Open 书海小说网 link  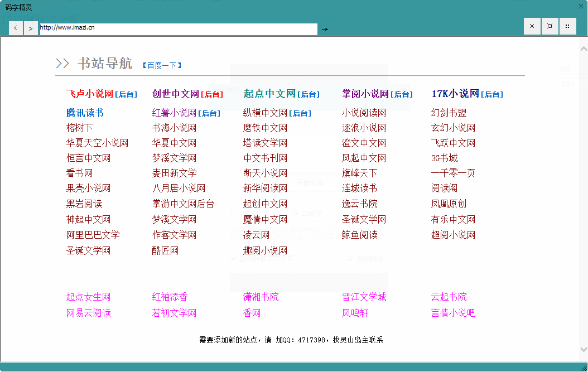tap(175, 128)
